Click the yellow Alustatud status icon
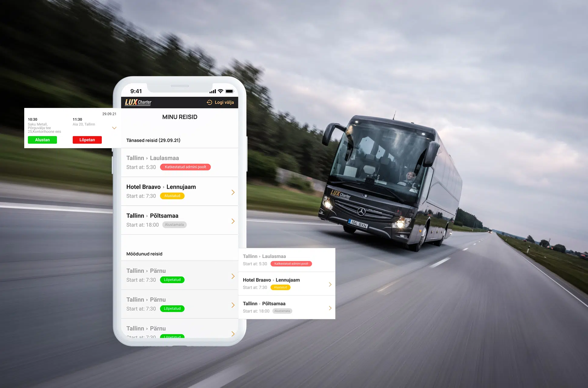Image resolution: width=588 pixels, height=388 pixels. (x=171, y=196)
